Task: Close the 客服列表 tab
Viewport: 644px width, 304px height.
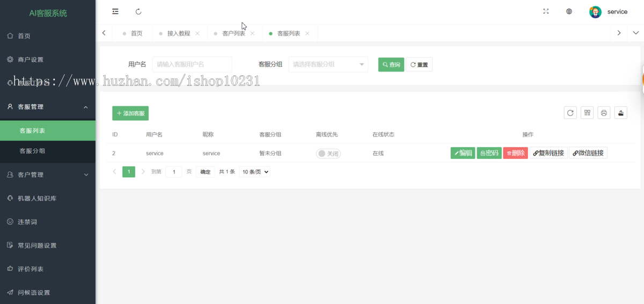Action: pos(308,33)
